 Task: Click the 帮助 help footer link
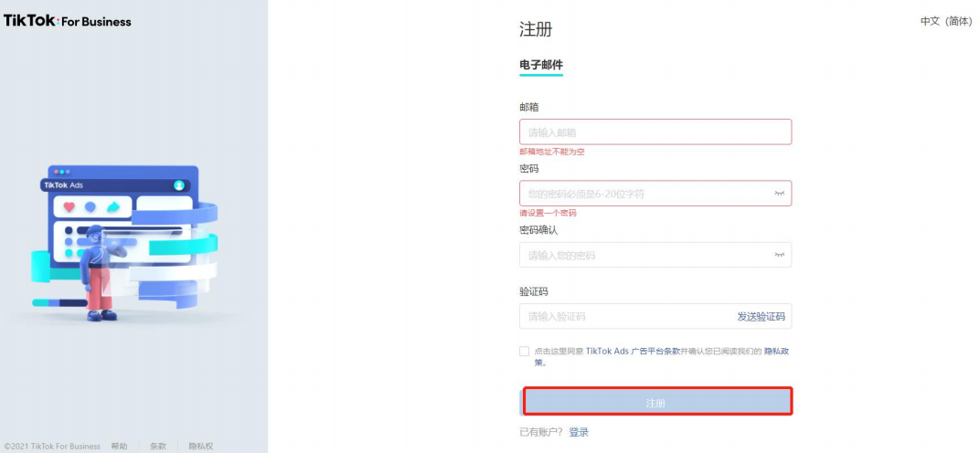[119, 446]
